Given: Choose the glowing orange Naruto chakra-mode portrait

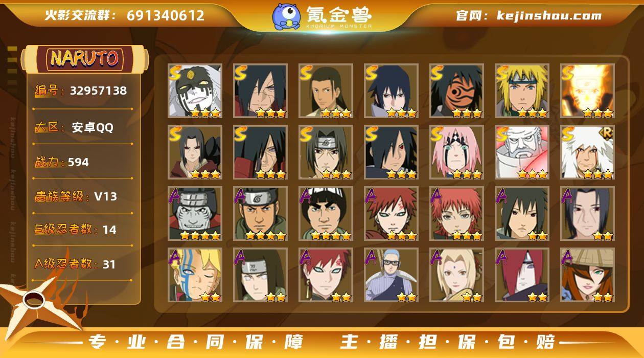Looking at the screenshot, I should pos(587,91).
